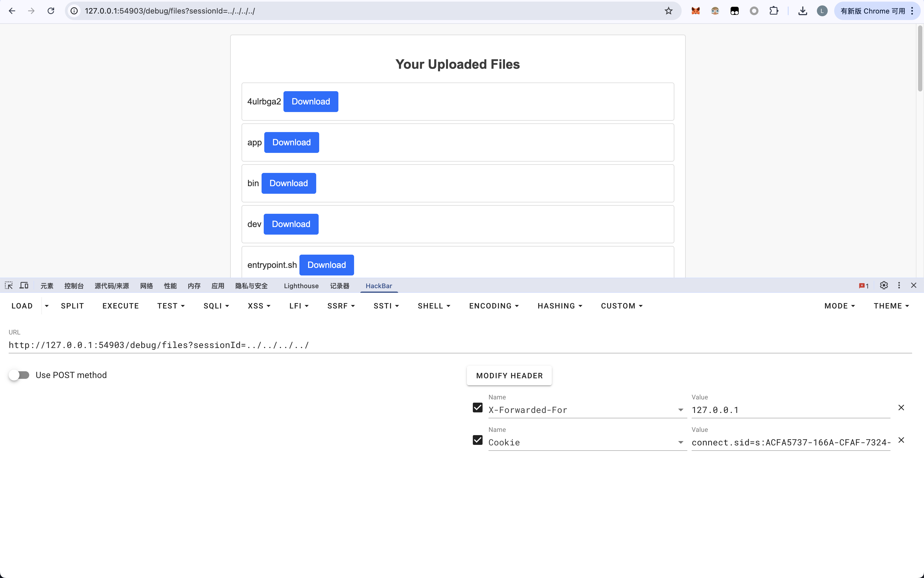
Task: Click the browser reload page icon
Action: [x=51, y=11]
